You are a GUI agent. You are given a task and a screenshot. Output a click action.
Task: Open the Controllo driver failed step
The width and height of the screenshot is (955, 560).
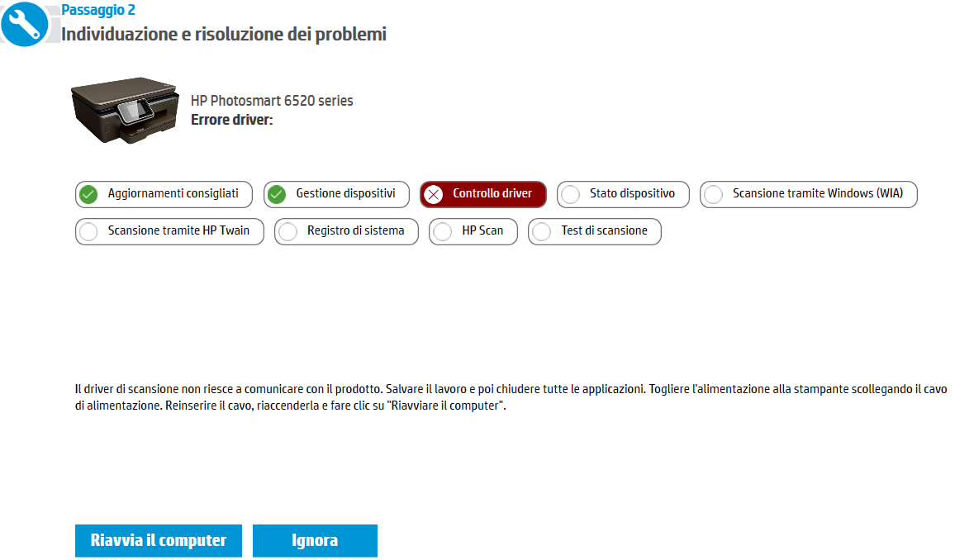pos(483,195)
